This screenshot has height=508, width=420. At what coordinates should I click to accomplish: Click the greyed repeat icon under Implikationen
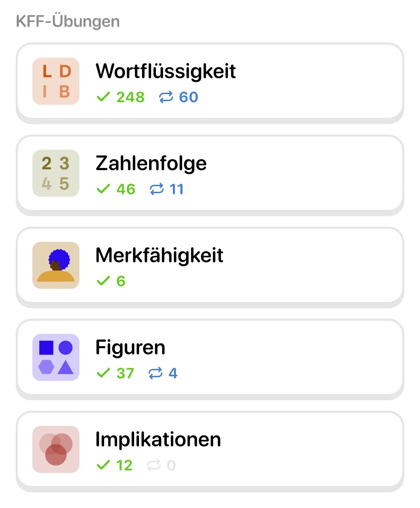point(154,465)
